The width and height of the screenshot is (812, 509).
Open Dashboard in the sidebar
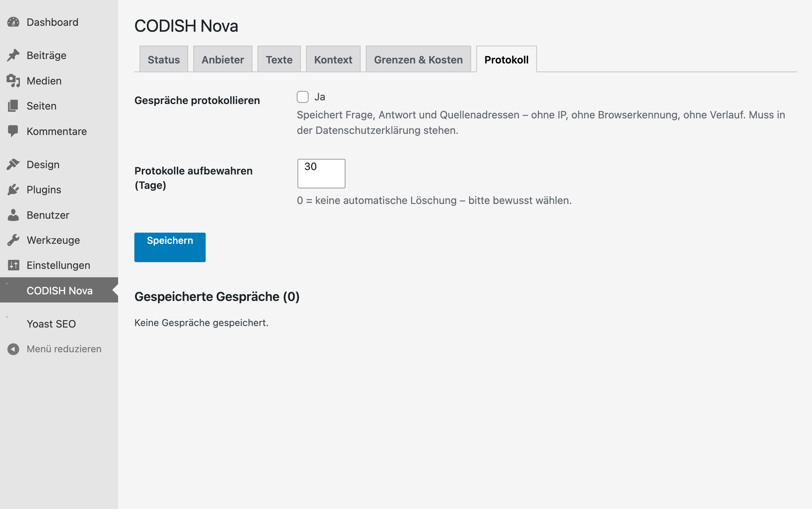tap(59, 22)
